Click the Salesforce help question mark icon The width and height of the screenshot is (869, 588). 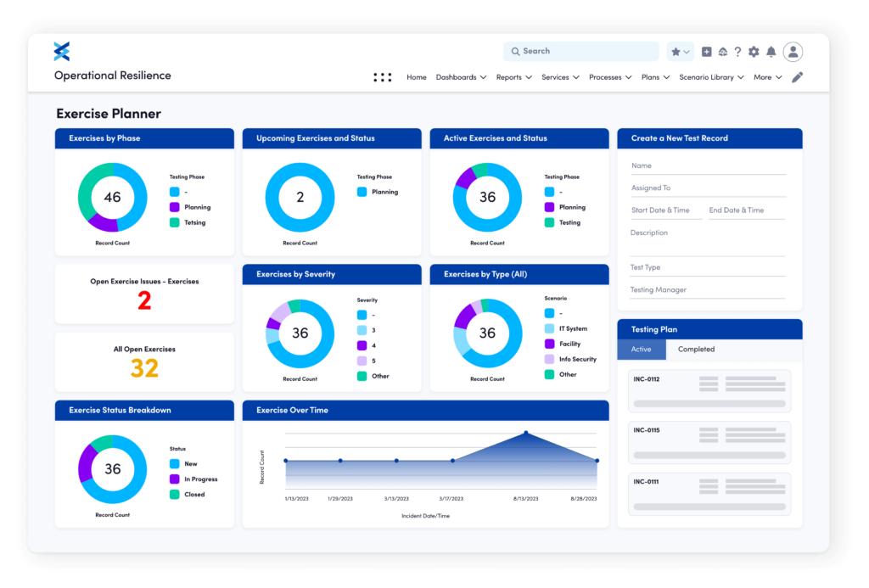(737, 52)
